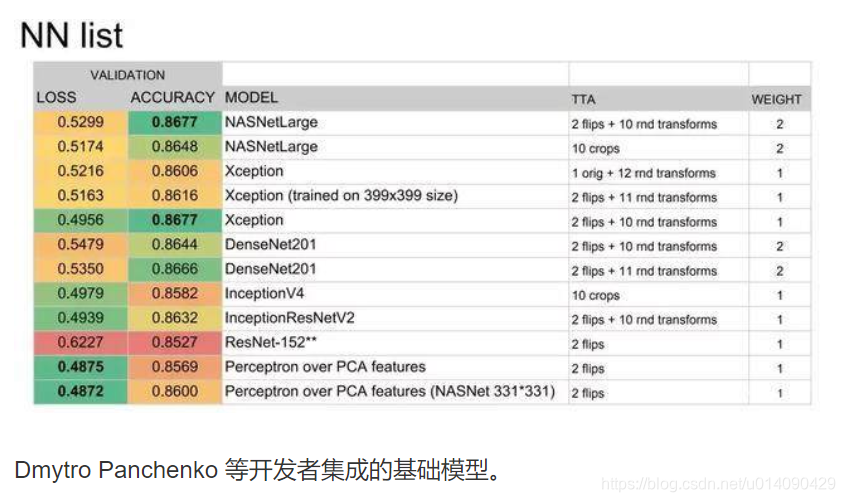Viewport: 845px width, 502px height.
Task: Click accuracy value 0.8632
Action: [x=175, y=318]
